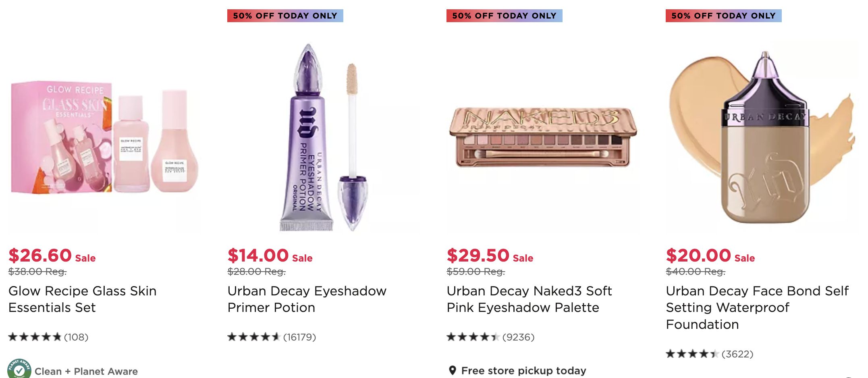Click Glow Recipe Glass Skin Essentials Set title
The width and height of the screenshot is (868, 378).
click(82, 299)
